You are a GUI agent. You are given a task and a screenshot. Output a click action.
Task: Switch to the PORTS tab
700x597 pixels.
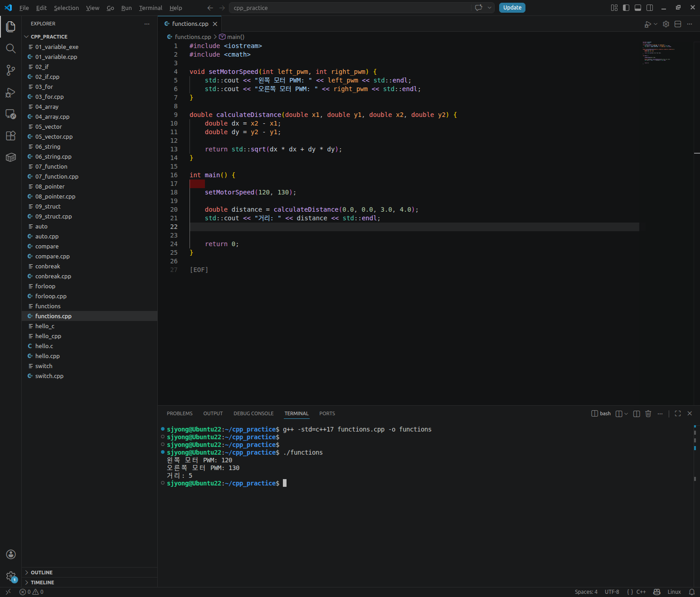point(327,413)
